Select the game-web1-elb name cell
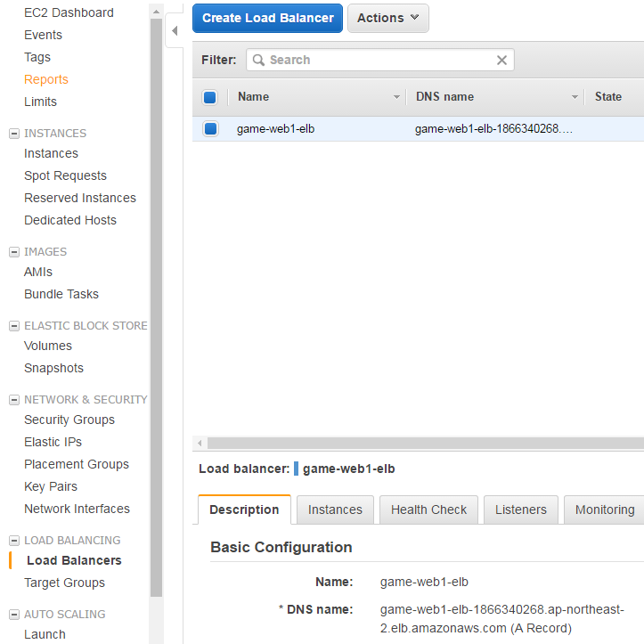The height and width of the screenshot is (644, 644). (275, 129)
